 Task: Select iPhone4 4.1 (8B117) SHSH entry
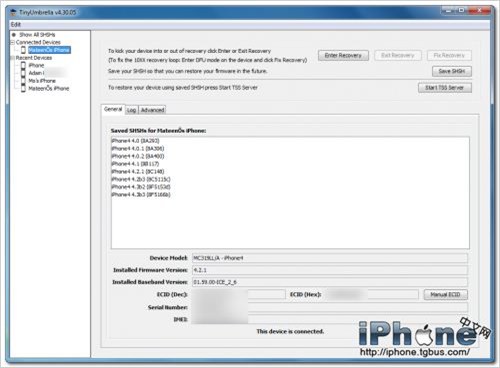[135, 164]
